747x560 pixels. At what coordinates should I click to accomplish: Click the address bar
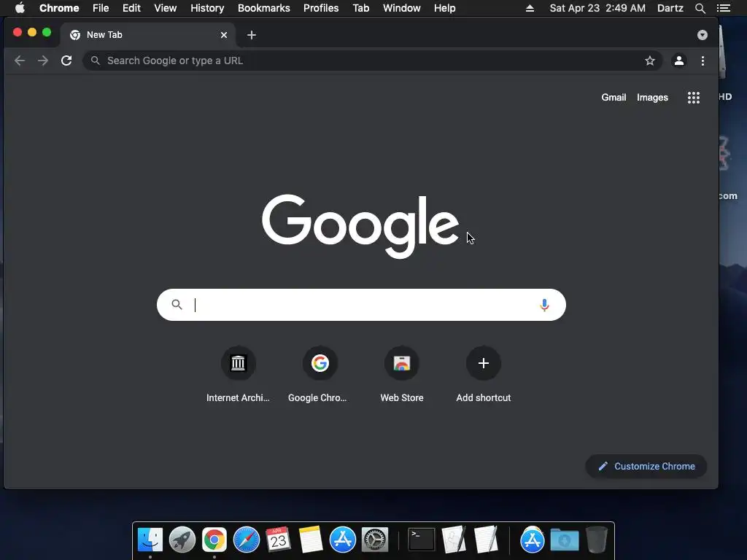point(373,61)
